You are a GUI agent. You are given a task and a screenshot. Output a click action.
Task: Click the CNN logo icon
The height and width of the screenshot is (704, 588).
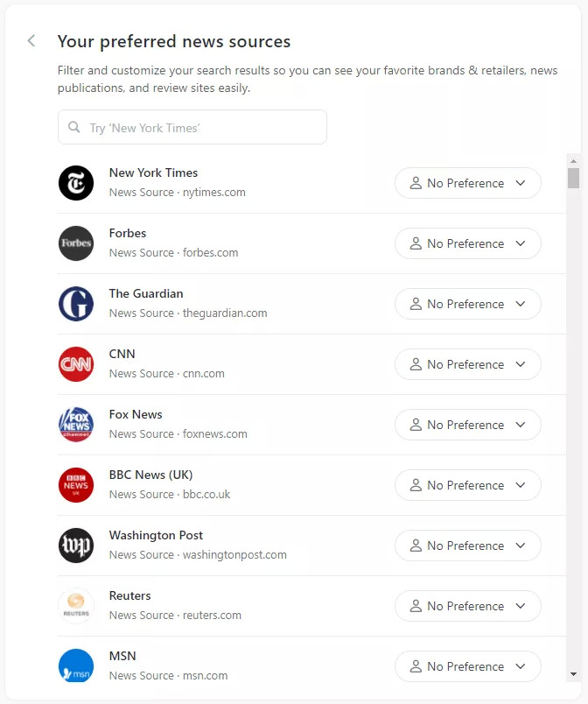[76, 364]
